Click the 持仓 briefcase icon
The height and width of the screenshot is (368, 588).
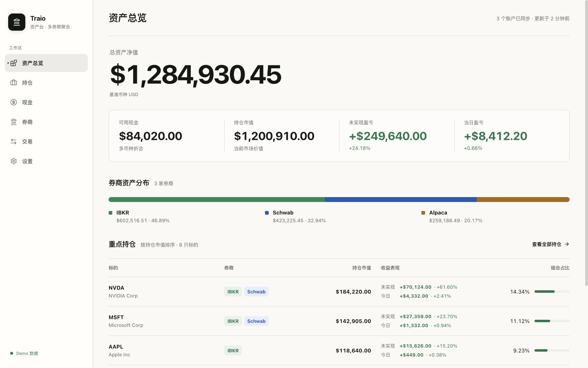pyautogui.click(x=13, y=83)
